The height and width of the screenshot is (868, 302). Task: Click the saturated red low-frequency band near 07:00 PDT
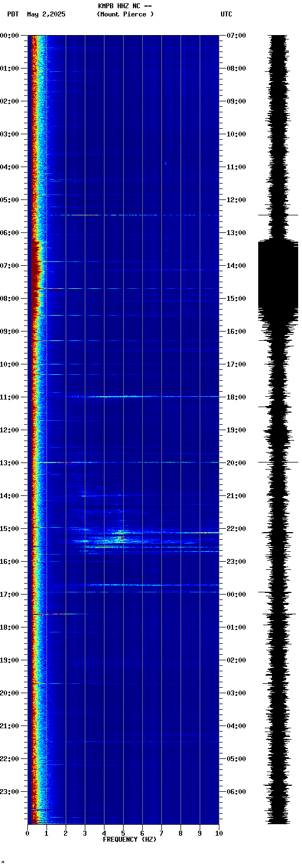36,269
